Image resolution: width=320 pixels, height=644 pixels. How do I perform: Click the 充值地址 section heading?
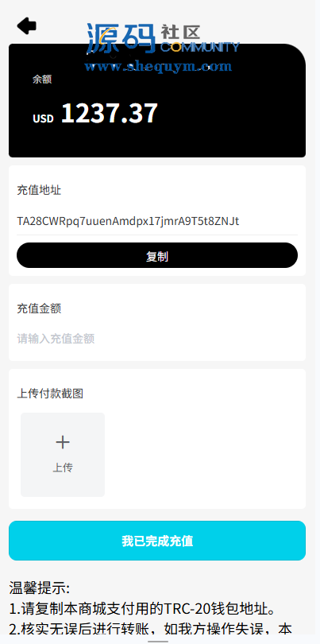[39, 190]
